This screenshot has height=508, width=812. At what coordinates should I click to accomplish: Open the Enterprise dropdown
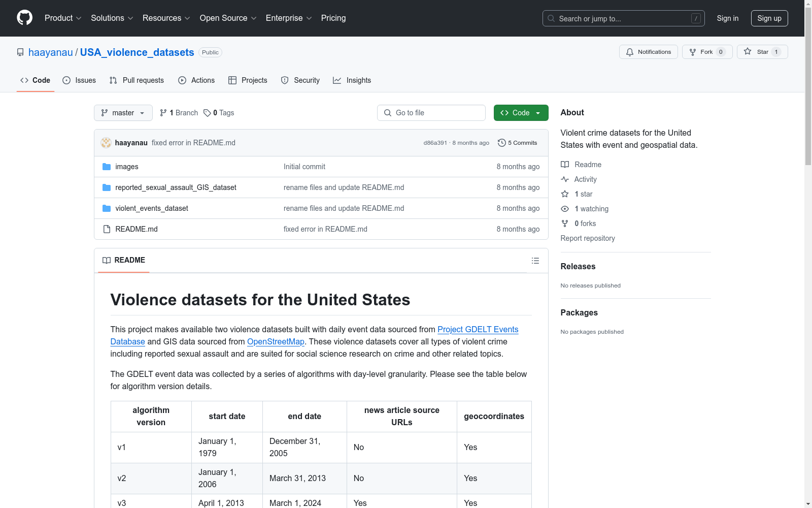pos(289,18)
